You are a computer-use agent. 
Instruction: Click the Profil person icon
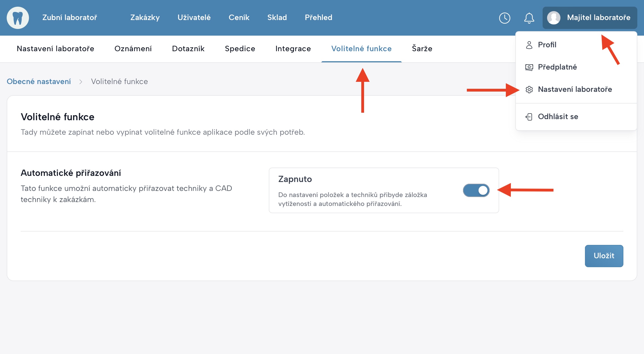point(529,45)
